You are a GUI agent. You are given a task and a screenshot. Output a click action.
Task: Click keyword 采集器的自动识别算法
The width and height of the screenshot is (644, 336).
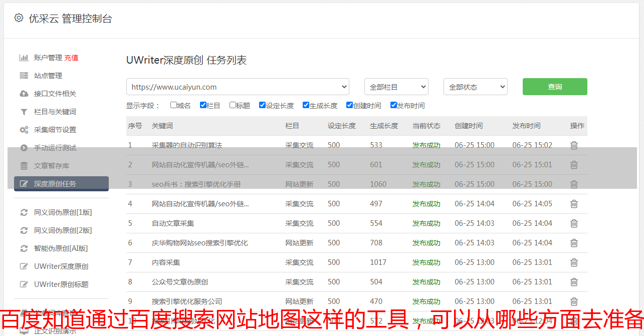tap(187, 145)
